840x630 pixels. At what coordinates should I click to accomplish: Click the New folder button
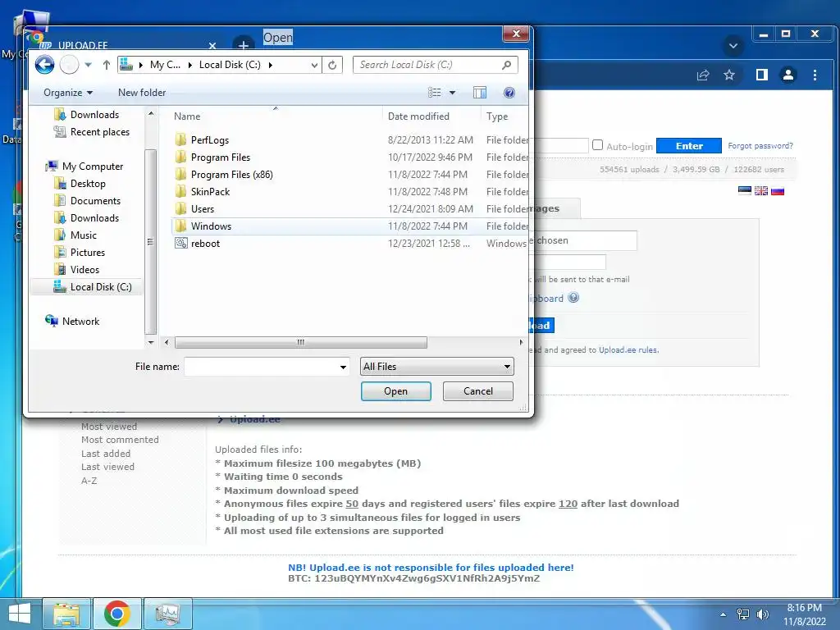point(142,93)
